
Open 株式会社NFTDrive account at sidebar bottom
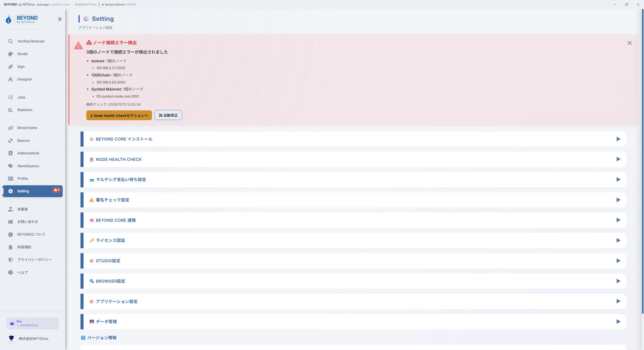28,339
